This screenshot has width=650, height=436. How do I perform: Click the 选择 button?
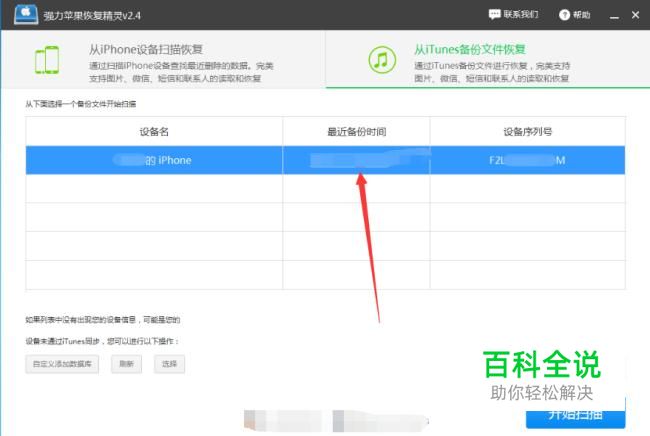[x=169, y=364]
